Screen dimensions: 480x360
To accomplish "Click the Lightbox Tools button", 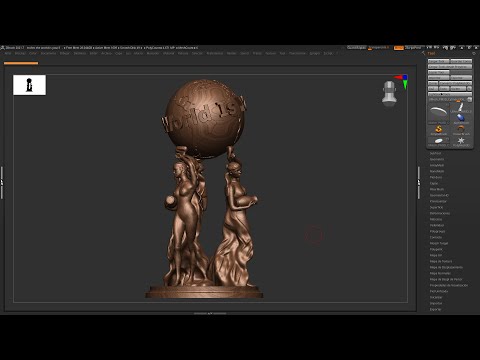I will (450, 94).
